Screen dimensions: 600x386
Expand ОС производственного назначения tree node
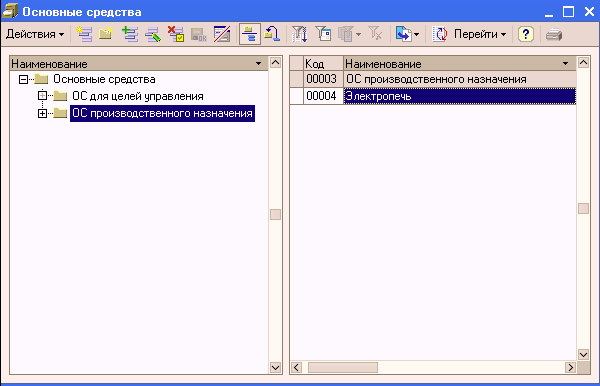(x=42, y=113)
